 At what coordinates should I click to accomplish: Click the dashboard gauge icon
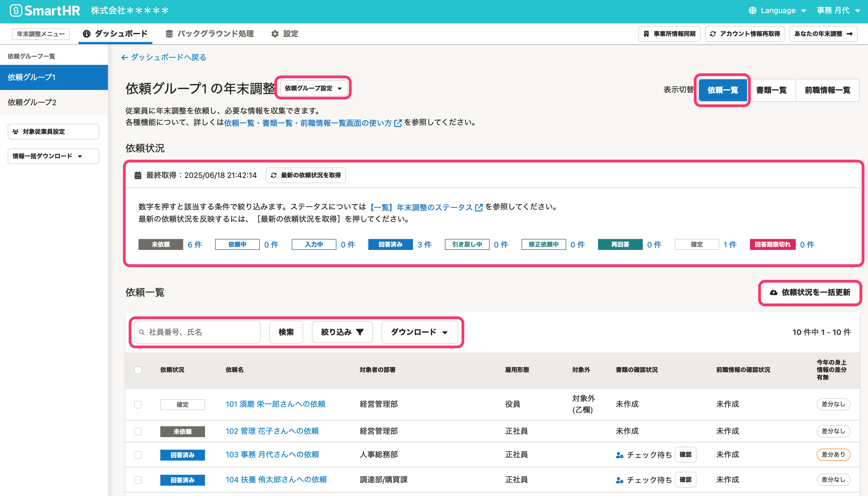point(86,34)
